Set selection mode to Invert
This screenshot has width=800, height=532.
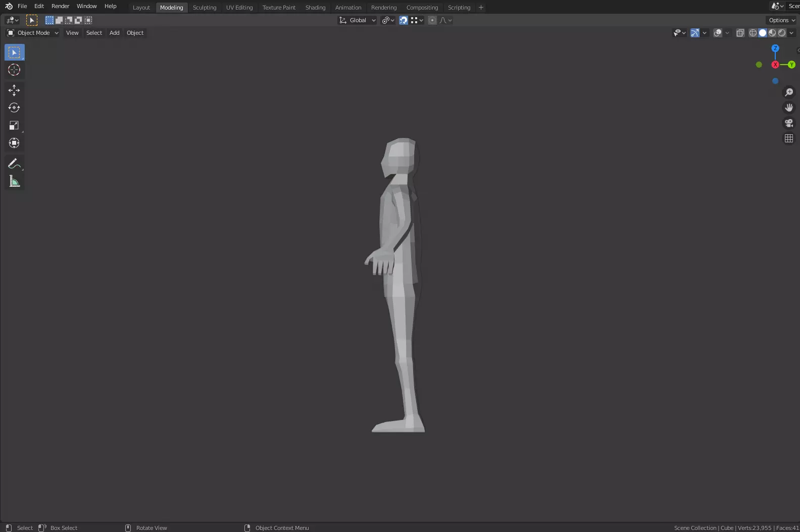click(78, 20)
